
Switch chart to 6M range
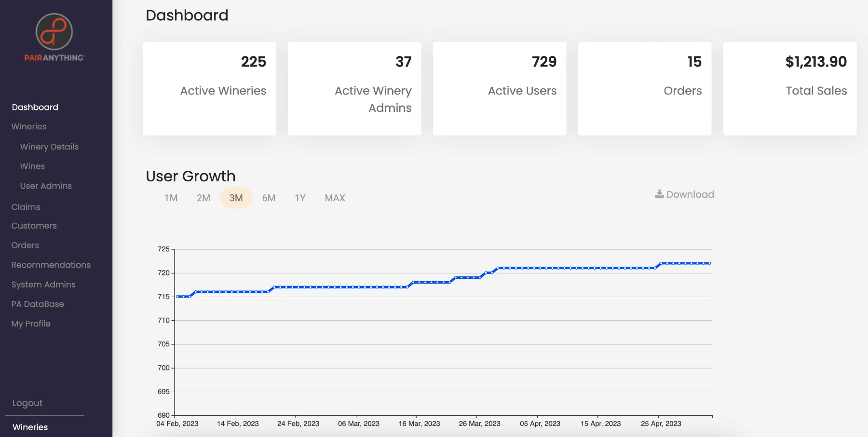pos(269,198)
